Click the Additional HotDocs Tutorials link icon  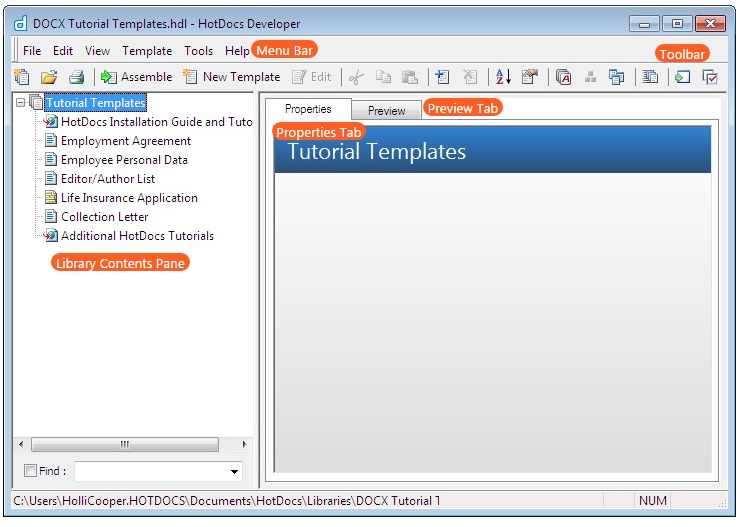pos(51,235)
